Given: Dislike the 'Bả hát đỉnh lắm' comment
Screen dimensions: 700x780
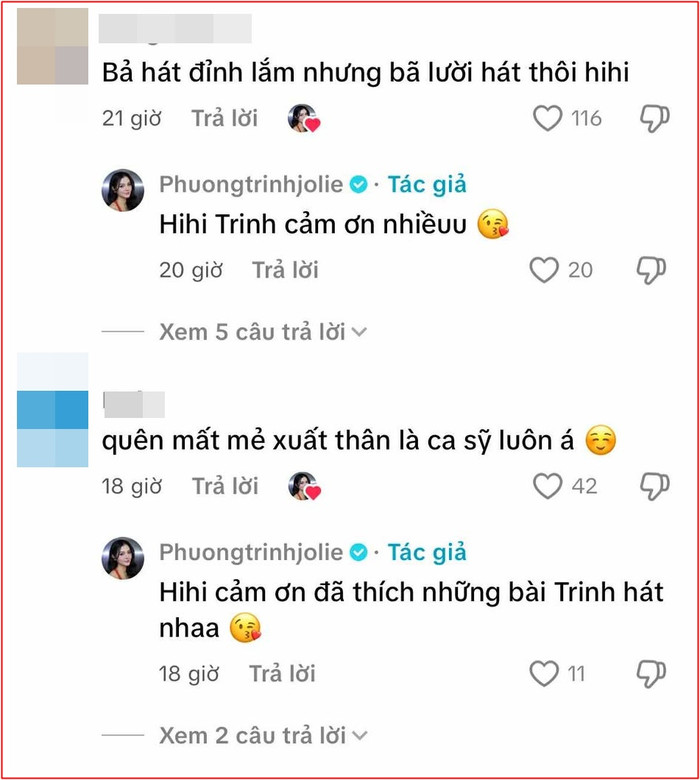Looking at the screenshot, I should 654,119.
